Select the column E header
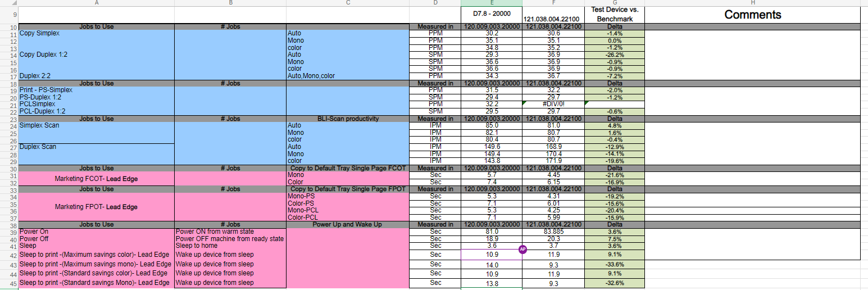The image size is (868, 290). 492,3
